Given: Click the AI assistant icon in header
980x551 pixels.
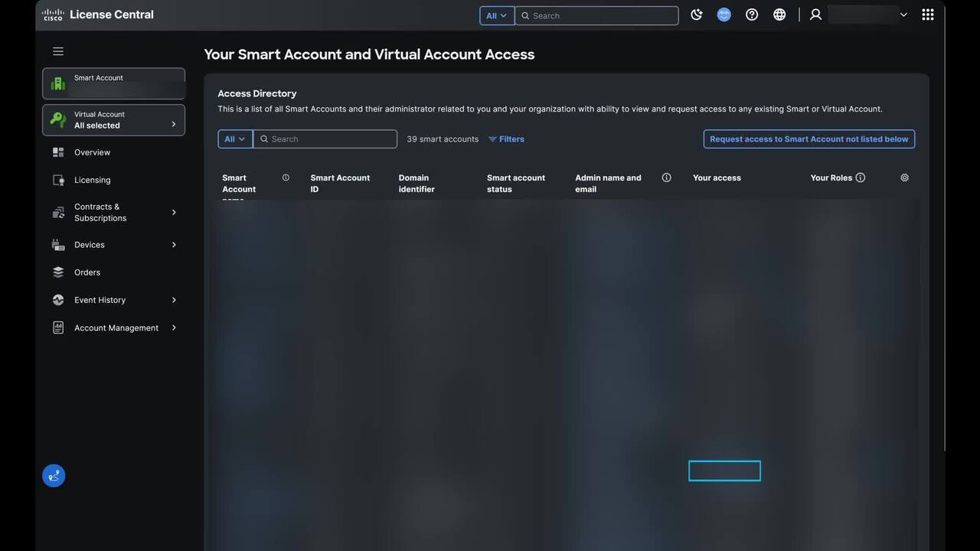Looking at the screenshot, I should coord(724,15).
